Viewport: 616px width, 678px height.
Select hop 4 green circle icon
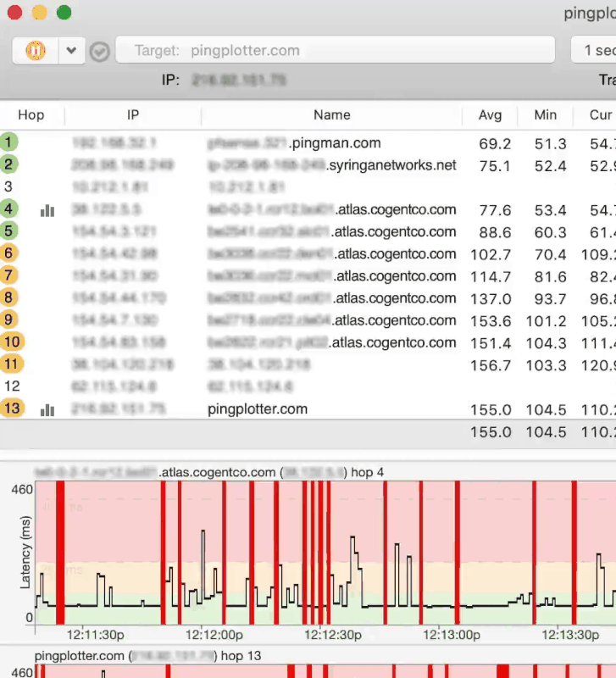(8, 208)
